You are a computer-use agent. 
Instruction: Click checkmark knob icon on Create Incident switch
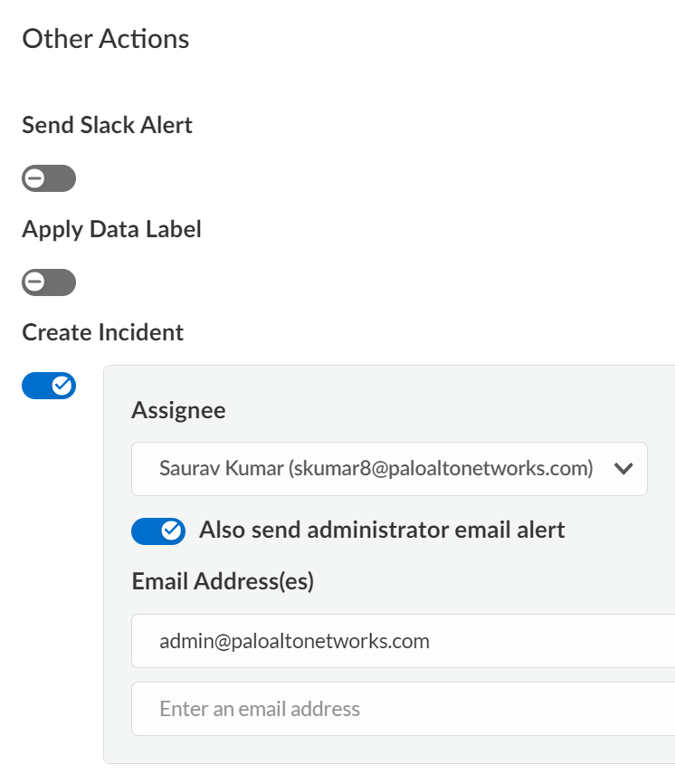click(62, 387)
